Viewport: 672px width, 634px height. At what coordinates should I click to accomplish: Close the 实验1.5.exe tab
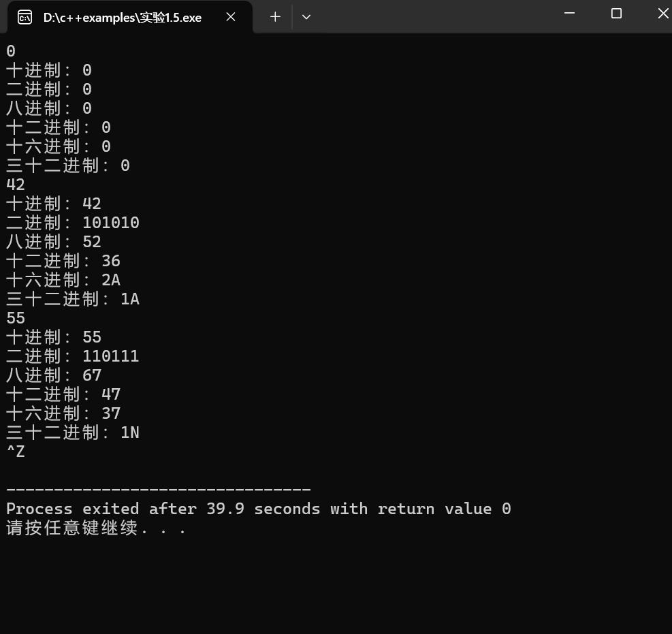[231, 17]
